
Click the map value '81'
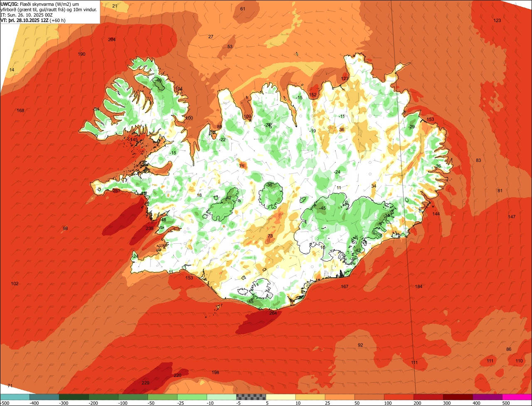500,191
